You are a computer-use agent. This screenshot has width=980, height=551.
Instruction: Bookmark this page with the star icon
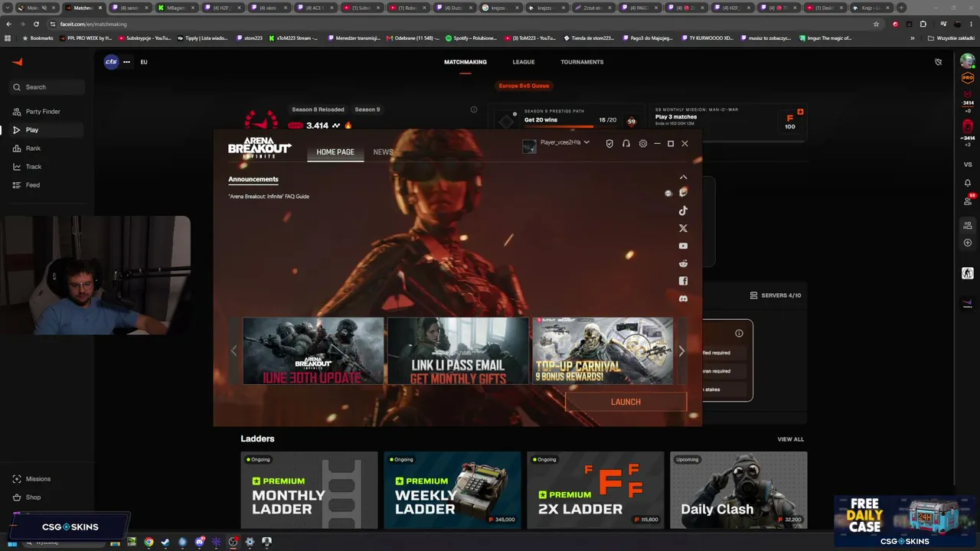876,24
